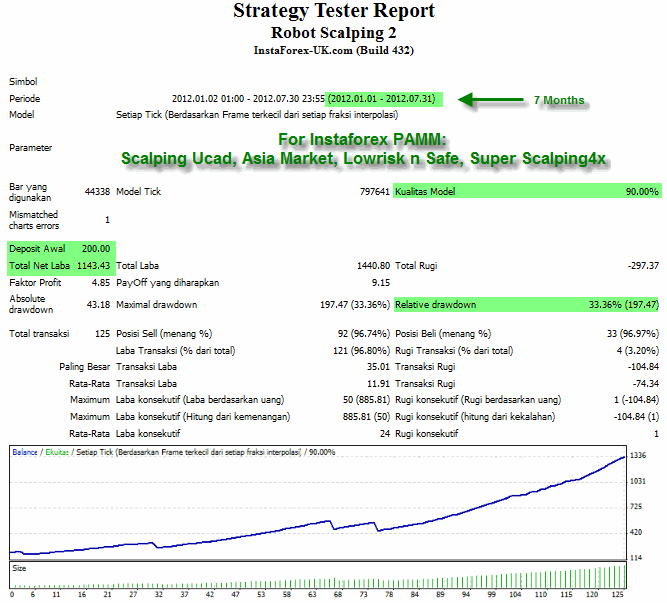Click the 'Total Net Laba' label
667x603 pixels.
click(40, 266)
